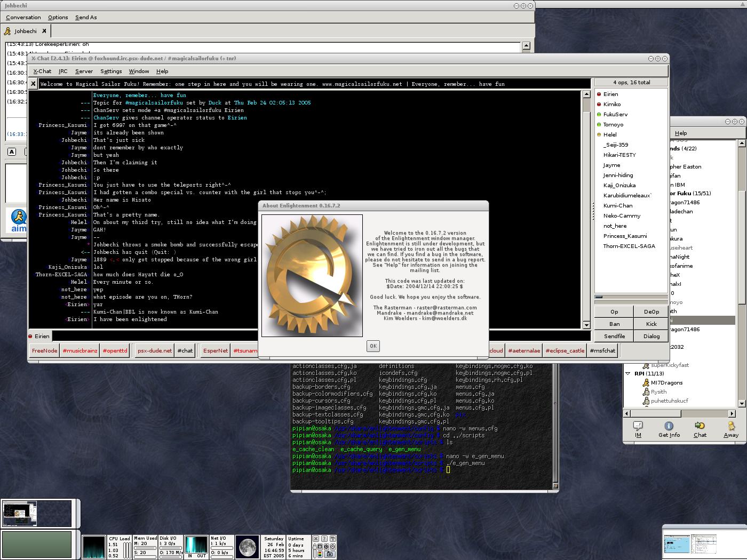Click the font A icon in Johbechi toolbar

tap(12, 151)
